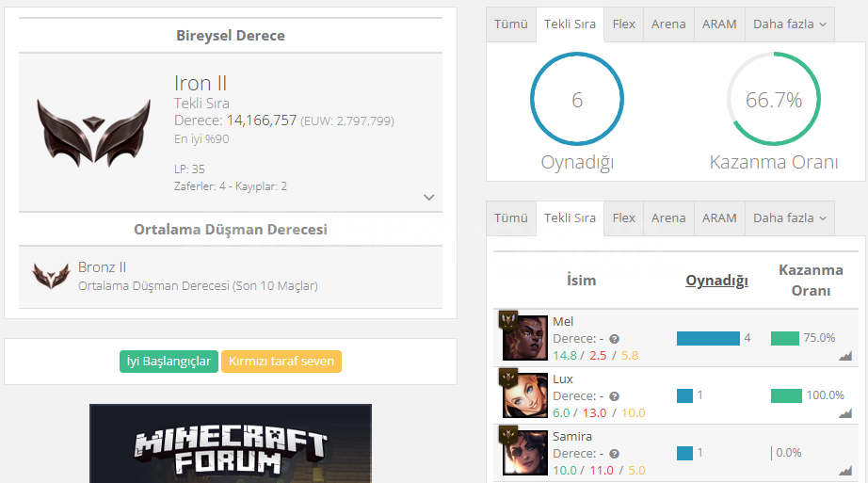Click the Ortalama Düşman Derecesi heading
The image size is (868, 483).
(x=231, y=230)
